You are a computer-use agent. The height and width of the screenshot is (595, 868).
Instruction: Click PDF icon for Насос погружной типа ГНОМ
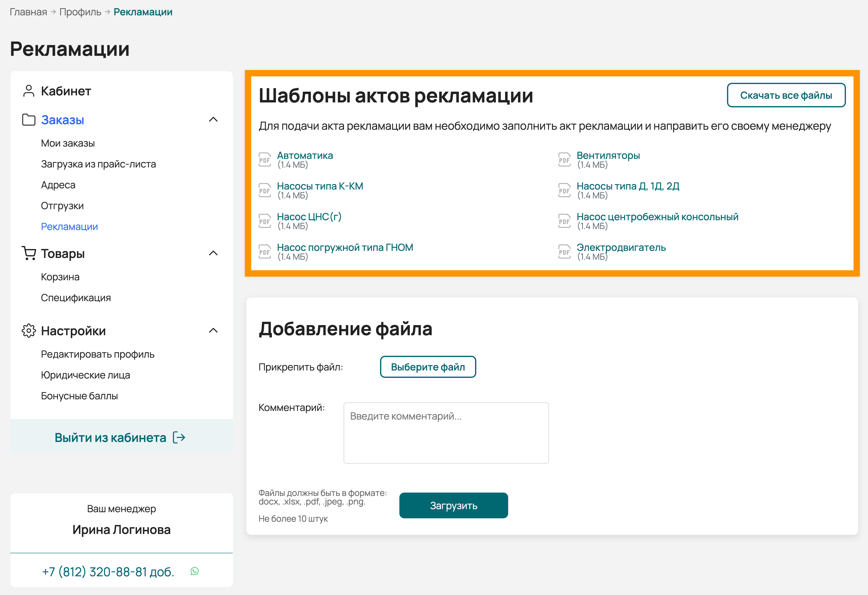click(x=265, y=251)
